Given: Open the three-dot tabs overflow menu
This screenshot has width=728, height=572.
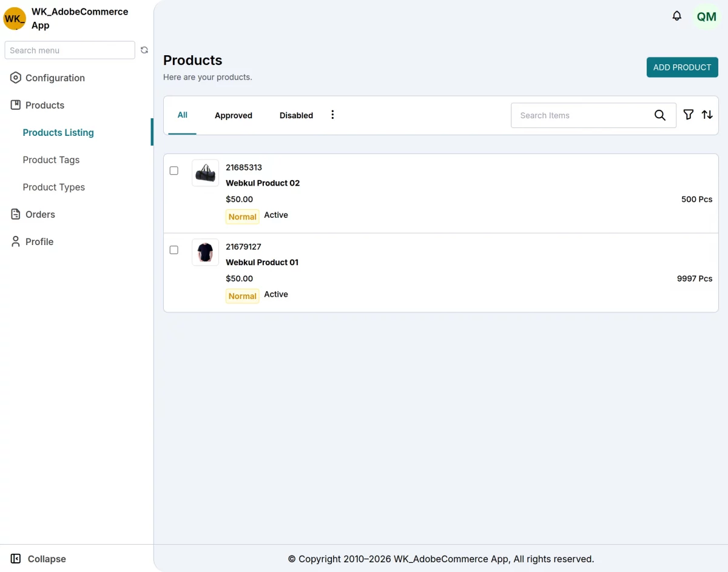Looking at the screenshot, I should pyautogui.click(x=332, y=114).
